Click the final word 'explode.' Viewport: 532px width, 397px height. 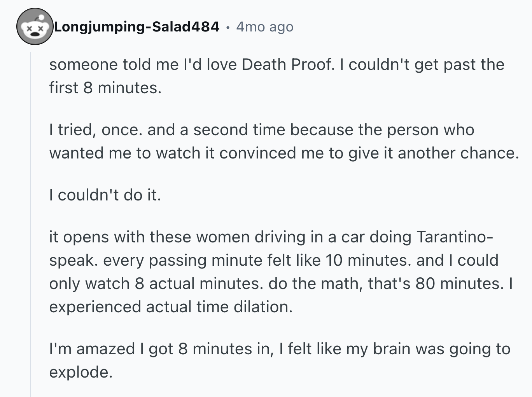pos(81,372)
